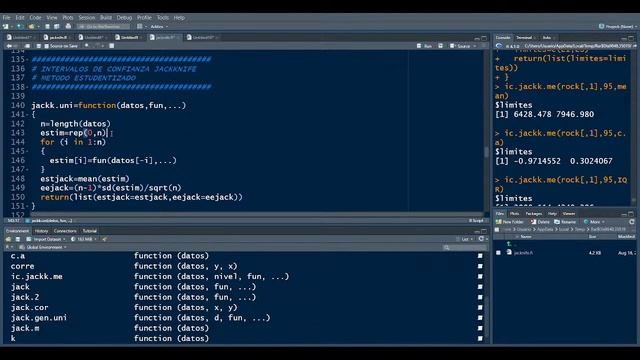
Task: Open the Import Dataset dropdown
Action: (46, 239)
